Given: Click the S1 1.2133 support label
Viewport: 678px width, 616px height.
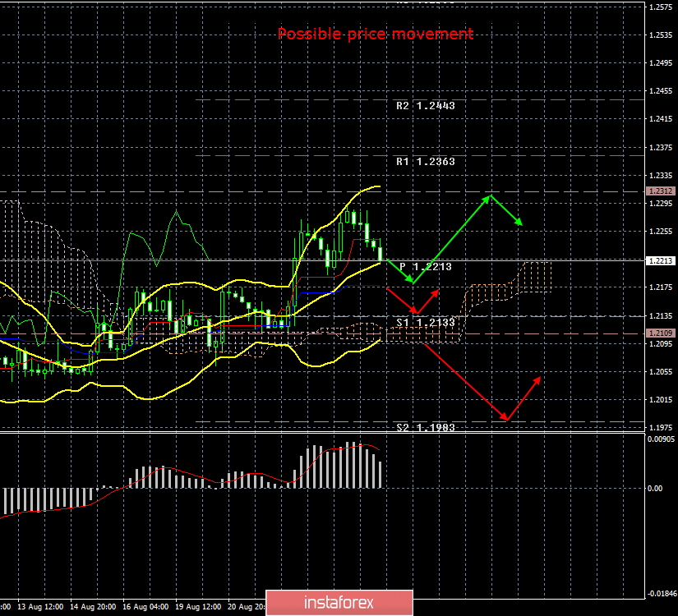Looking at the screenshot, I should (x=426, y=322).
